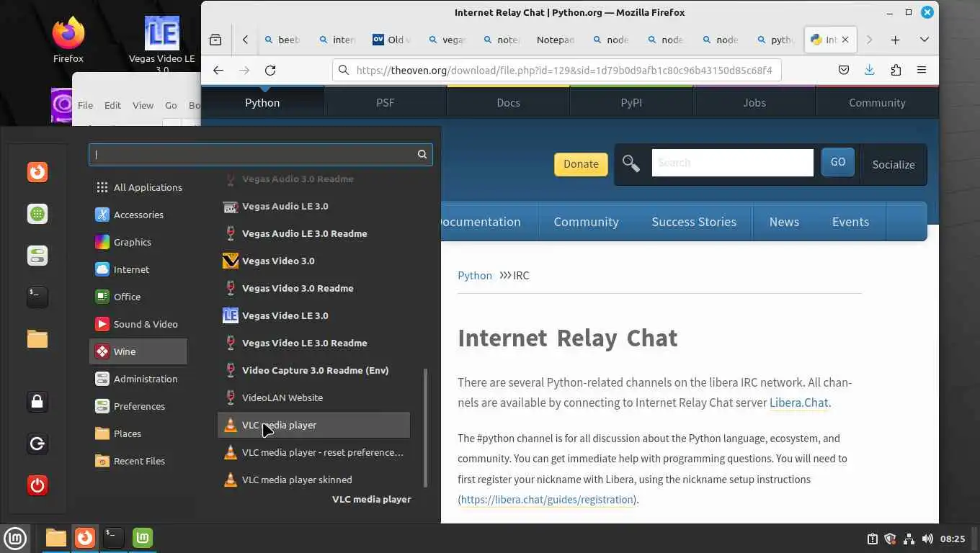Open Firefox View recent browsing icon
Image resolution: width=980 pixels, height=553 pixels.
215,40
